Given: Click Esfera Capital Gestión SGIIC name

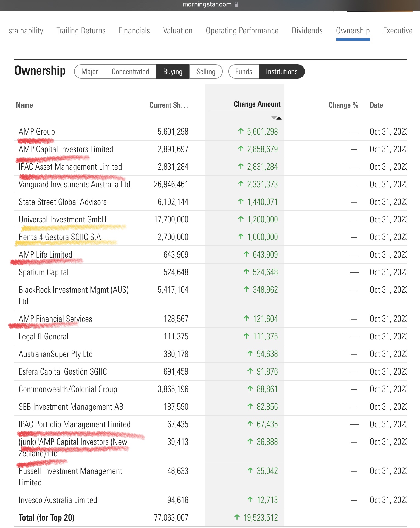Looking at the screenshot, I should tap(63, 371).
